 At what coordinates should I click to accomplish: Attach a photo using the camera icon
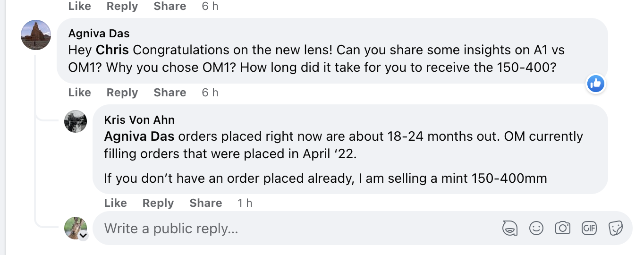563,229
